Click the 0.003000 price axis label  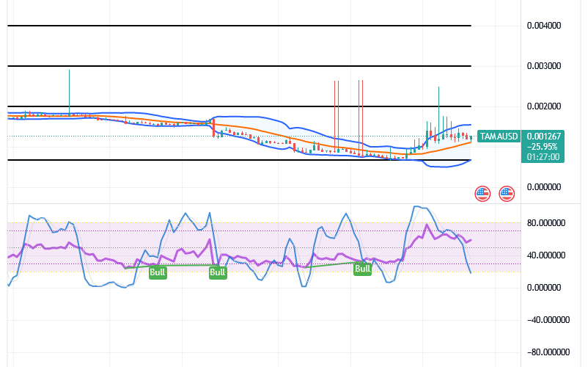click(x=544, y=66)
